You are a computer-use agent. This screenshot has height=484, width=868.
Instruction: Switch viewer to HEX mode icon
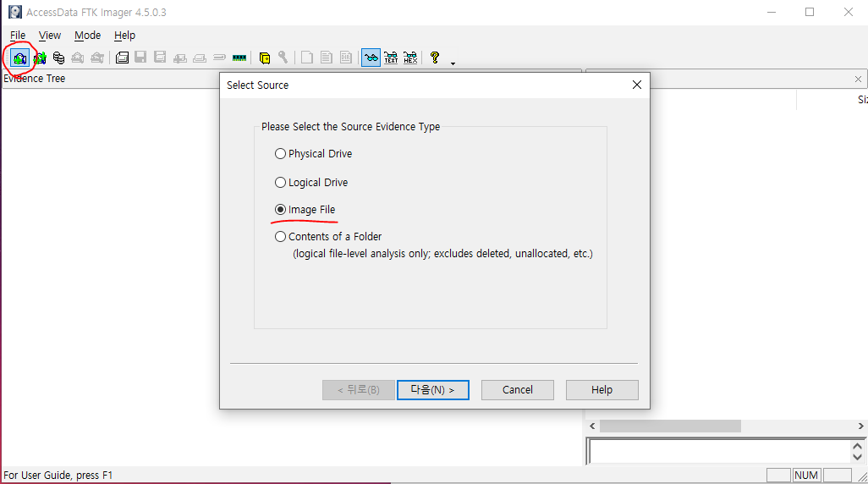coord(410,58)
